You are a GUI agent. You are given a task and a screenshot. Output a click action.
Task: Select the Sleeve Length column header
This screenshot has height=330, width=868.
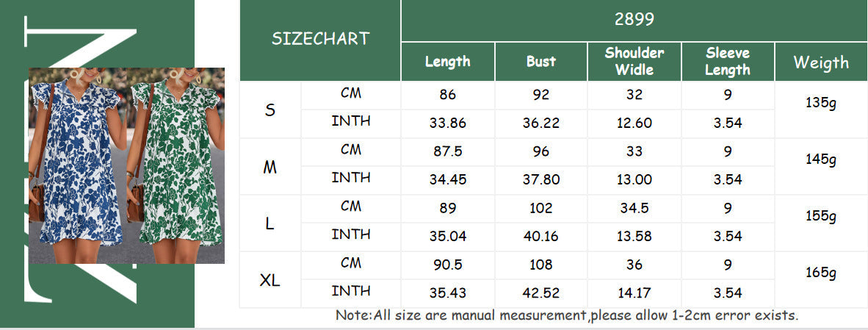pyautogui.click(x=728, y=62)
